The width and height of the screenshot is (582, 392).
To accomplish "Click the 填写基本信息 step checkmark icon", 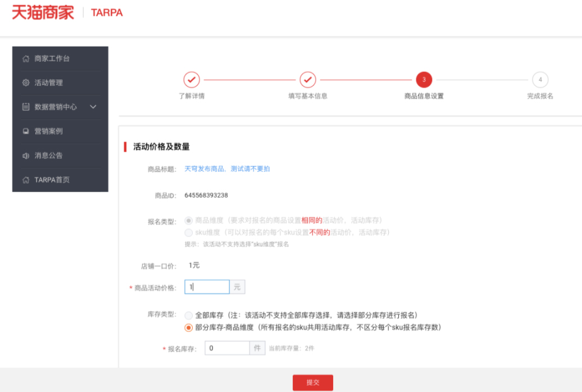I will (308, 80).
